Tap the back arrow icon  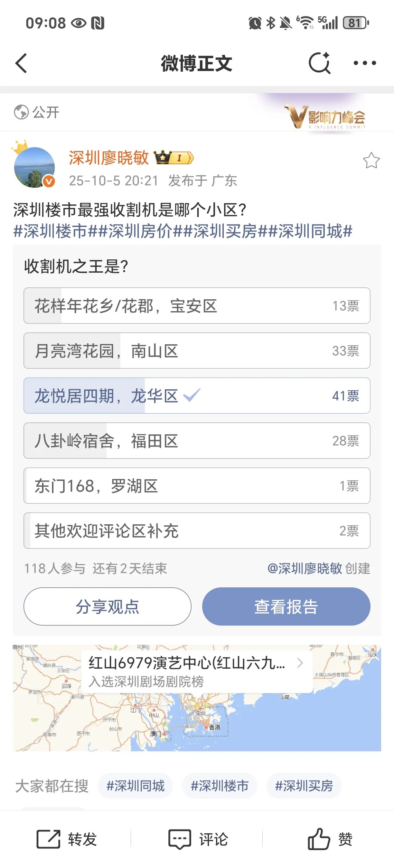pyautogui.click(x=21, y=63)
